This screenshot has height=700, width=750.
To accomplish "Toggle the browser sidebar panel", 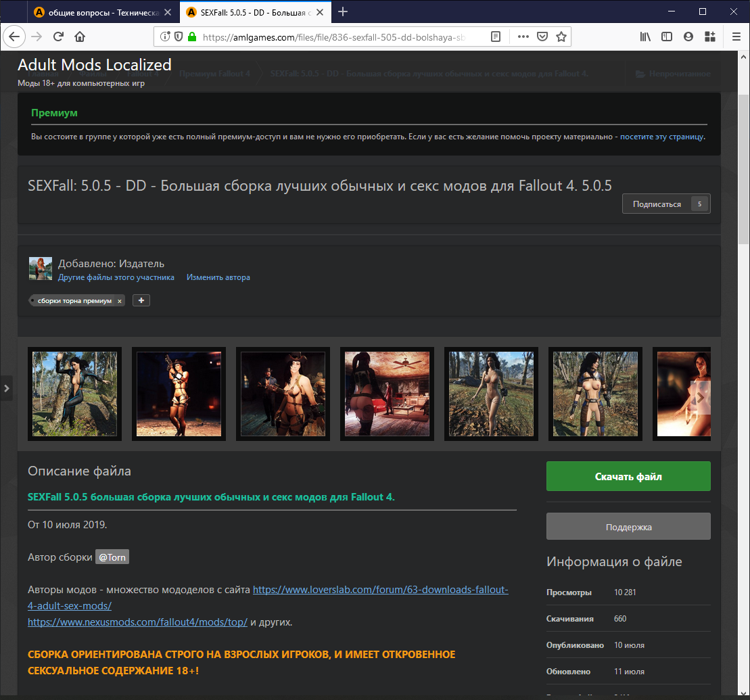I will [x=667, y=37].
